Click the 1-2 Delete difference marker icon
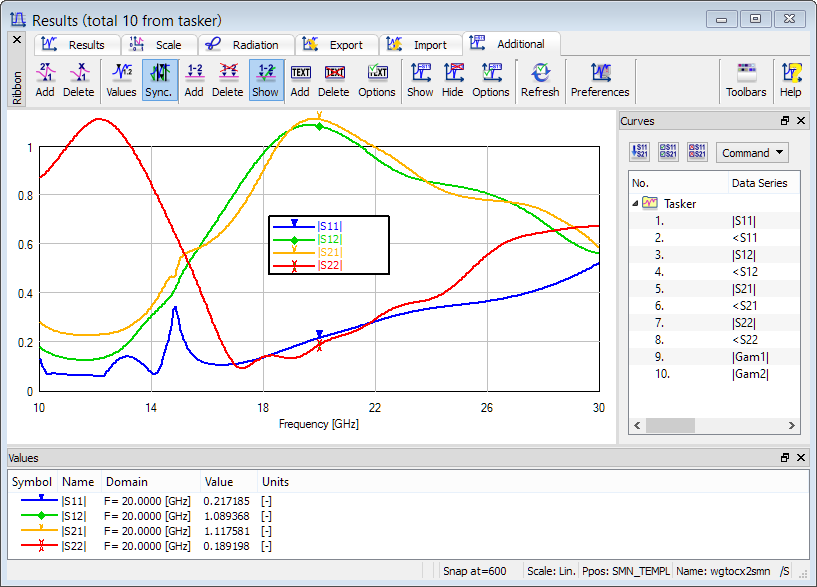Screen dimensions: 817x587 coord(228,80)
